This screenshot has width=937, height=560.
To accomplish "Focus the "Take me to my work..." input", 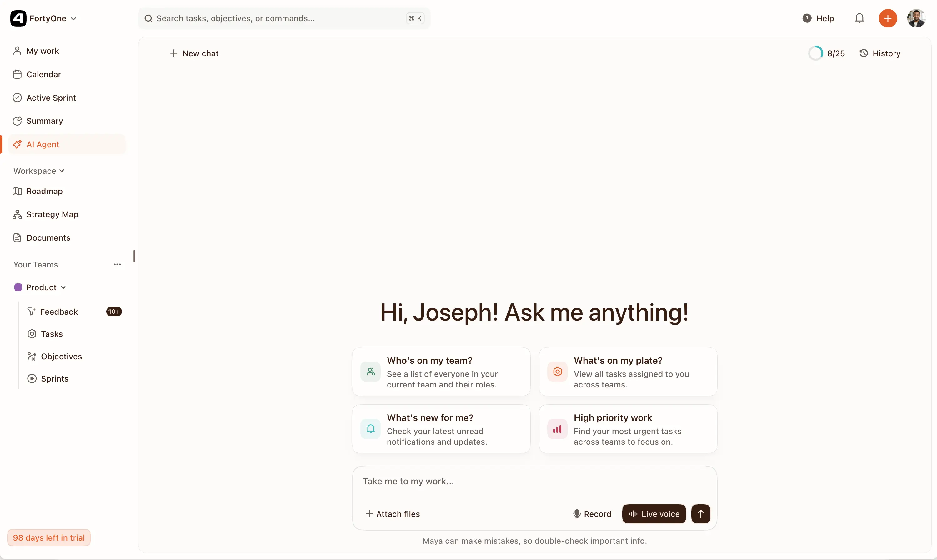I will coord(534,482).
